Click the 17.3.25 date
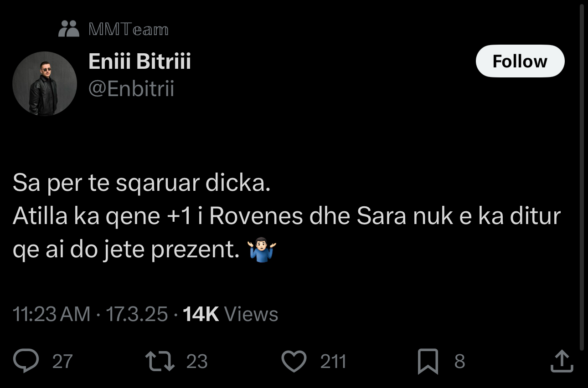The image size is (588, 388). pyautogui.click(x=137, y=314)
